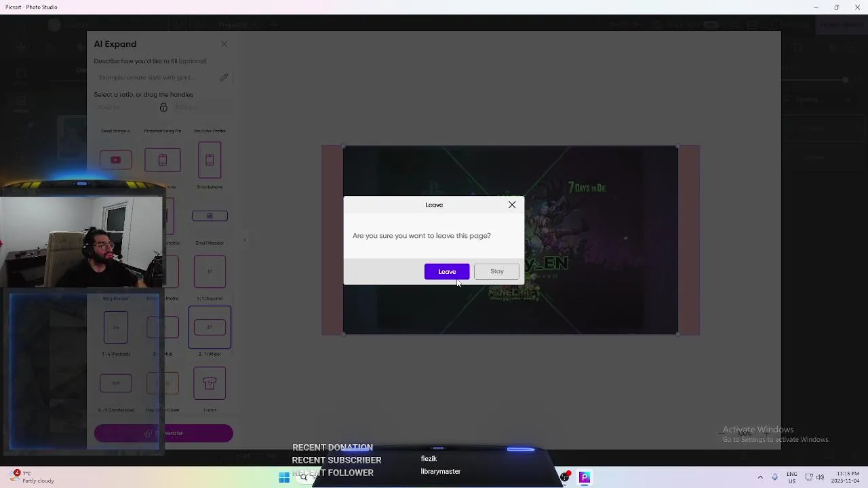
Task: Collapse the AI Expand side panel arrow
Action: pyautogui.click(x=245, y=240)
